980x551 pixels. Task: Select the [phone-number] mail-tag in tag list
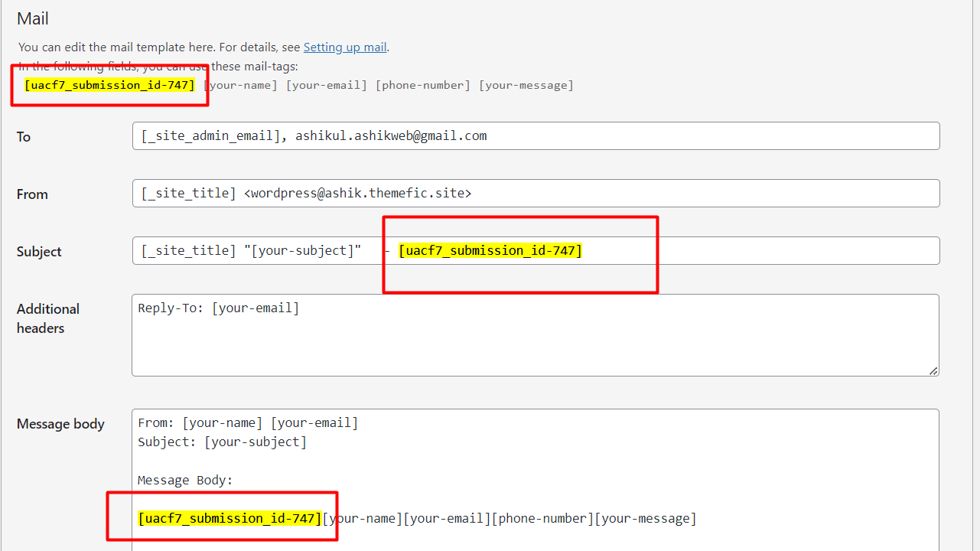coord(422,85)
